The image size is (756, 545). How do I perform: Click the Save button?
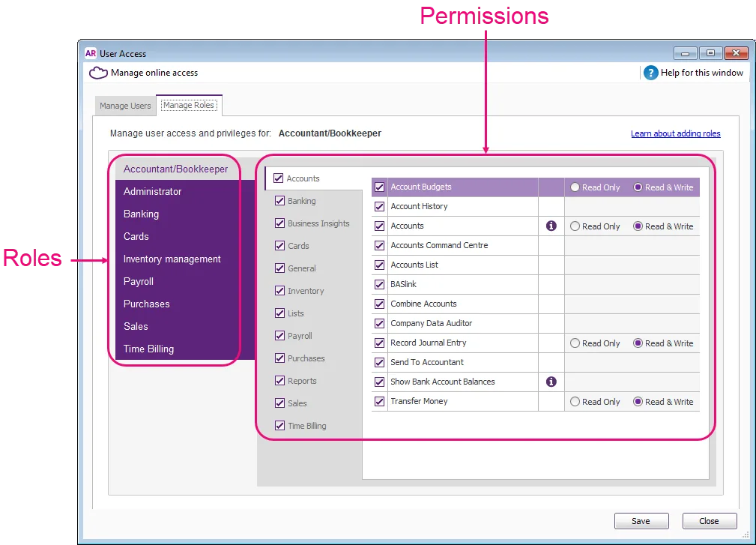coord(641,521)
